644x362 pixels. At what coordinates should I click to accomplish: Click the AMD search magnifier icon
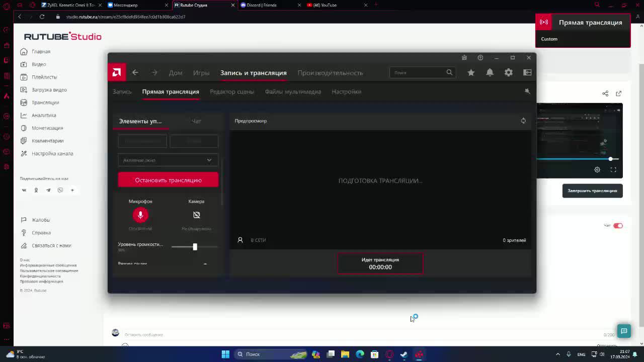tap(449, 72)
